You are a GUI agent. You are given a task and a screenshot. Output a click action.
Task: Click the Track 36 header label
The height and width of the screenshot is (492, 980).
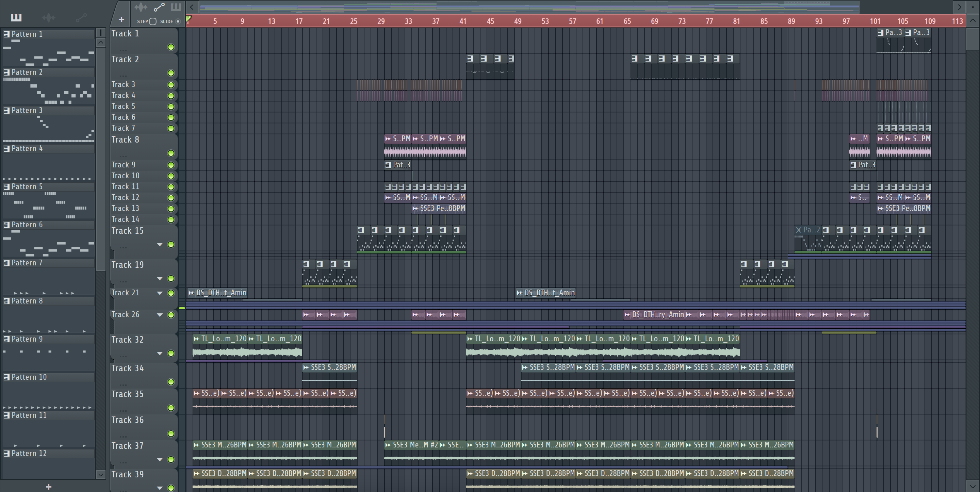(x=128, y=420)
